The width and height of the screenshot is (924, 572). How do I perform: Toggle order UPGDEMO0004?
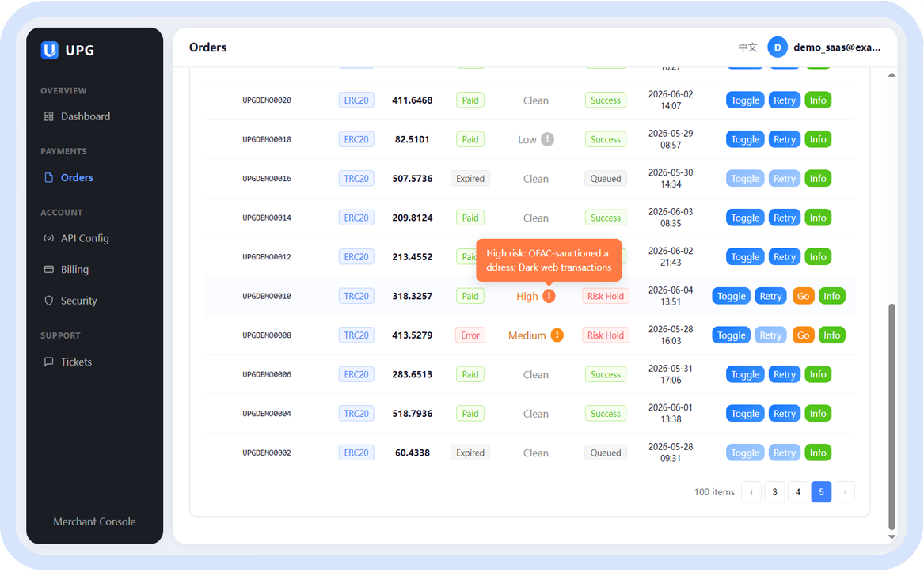(x=745, y=414)
